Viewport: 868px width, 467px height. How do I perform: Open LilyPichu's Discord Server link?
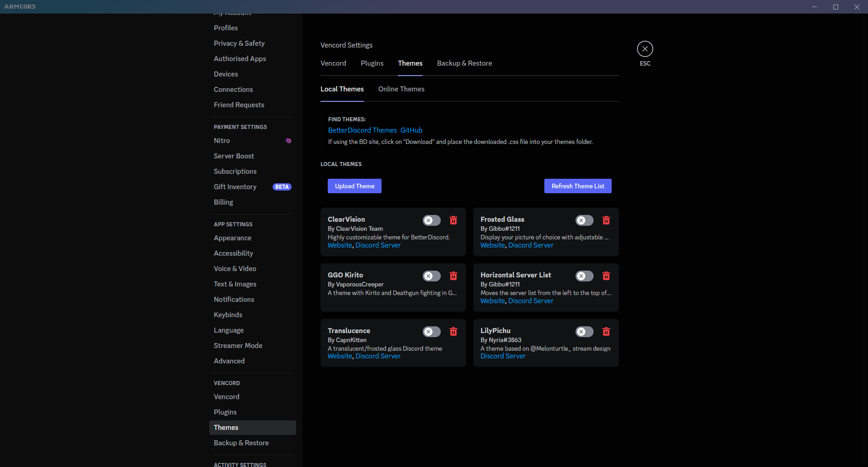coord(503,356)
